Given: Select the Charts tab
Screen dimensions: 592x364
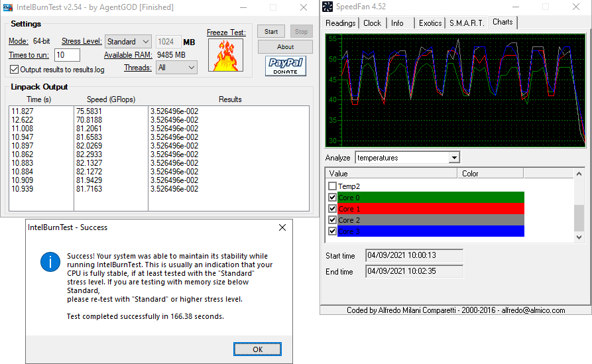Looking at the screenshot, I should [503, 22].
